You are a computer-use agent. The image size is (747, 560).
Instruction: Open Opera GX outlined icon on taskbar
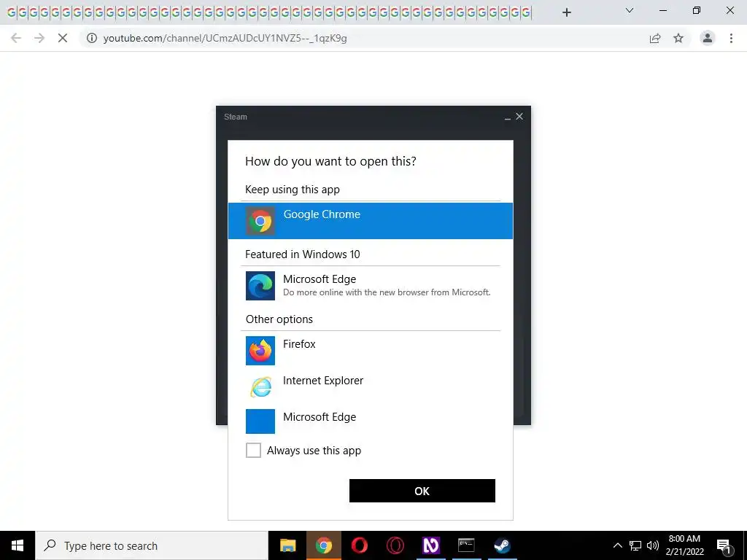coord(395,545)
